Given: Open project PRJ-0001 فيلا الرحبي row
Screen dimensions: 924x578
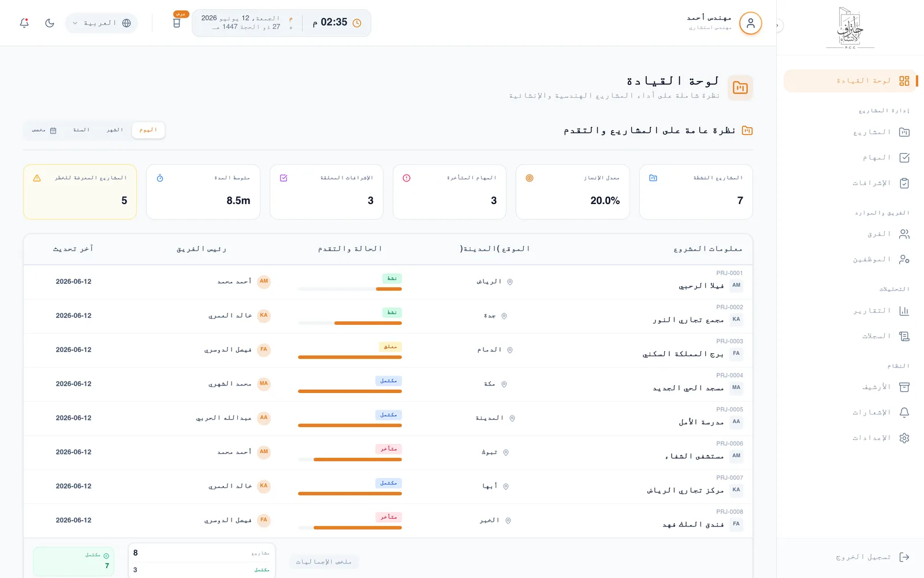Looking at the screenshot, I should [x=388, y=282].
